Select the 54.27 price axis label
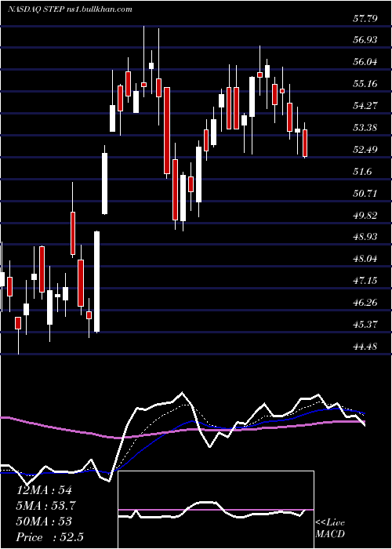Image resolution: width=392 pixels, height=549 pixels. (365, 105)
